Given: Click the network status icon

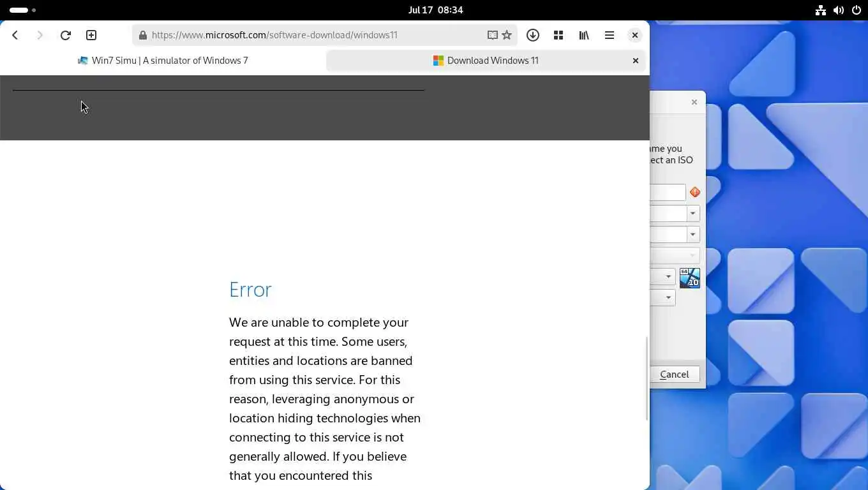Looking at the screenshot, I should point(821,10).
